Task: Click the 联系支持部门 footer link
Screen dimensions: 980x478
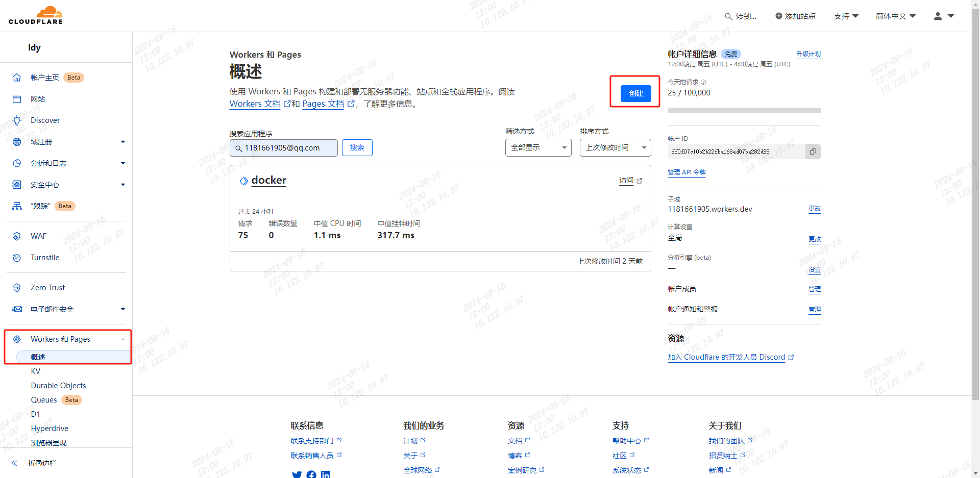Action: pos(312,441)
